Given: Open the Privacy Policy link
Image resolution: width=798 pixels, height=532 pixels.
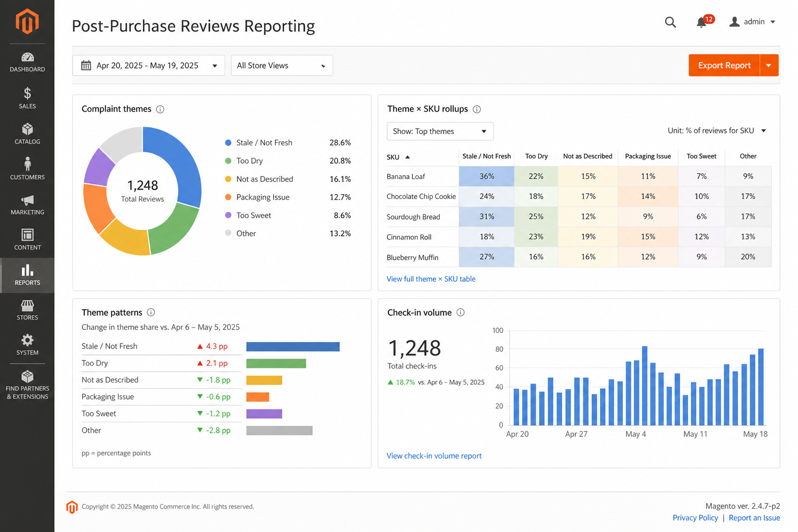Looking at the screenshot, I should 695,517.
